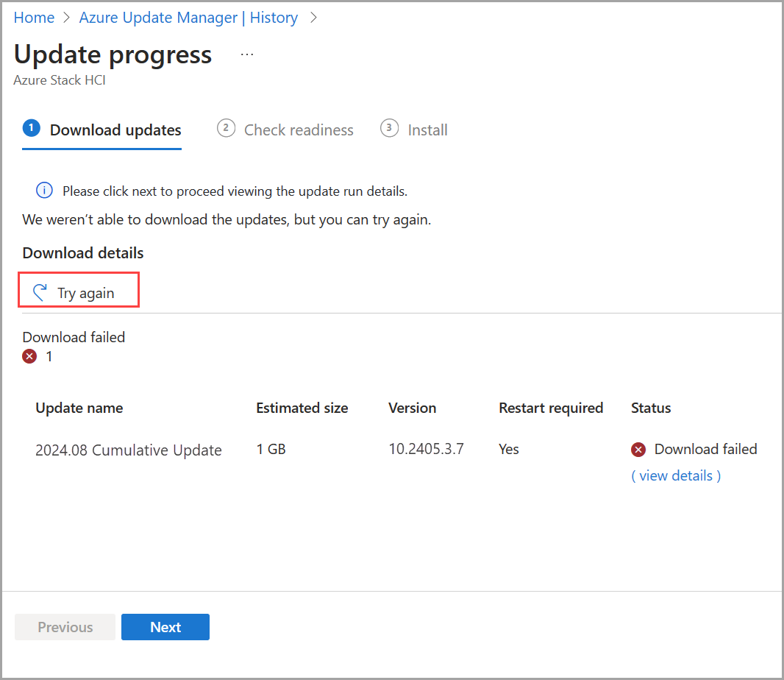This screenshot has width=784, height=680.
Task: Click the Next button
Action: (165, 627)
